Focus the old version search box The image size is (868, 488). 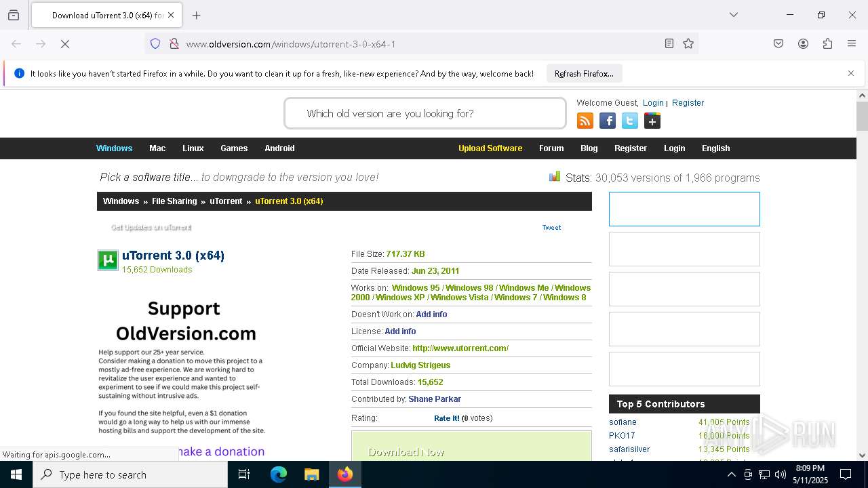coord(425,113)
